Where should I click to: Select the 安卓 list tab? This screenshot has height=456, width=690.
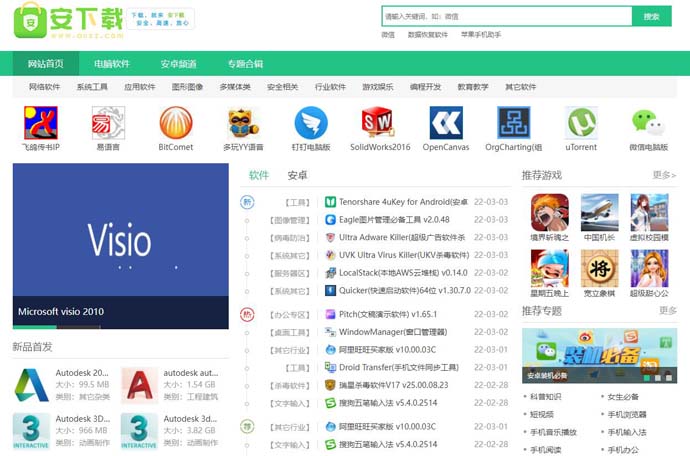coord(297,175)
